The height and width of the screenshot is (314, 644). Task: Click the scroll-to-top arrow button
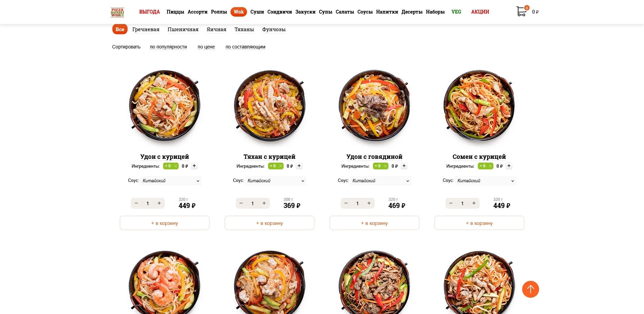(530, 289)
